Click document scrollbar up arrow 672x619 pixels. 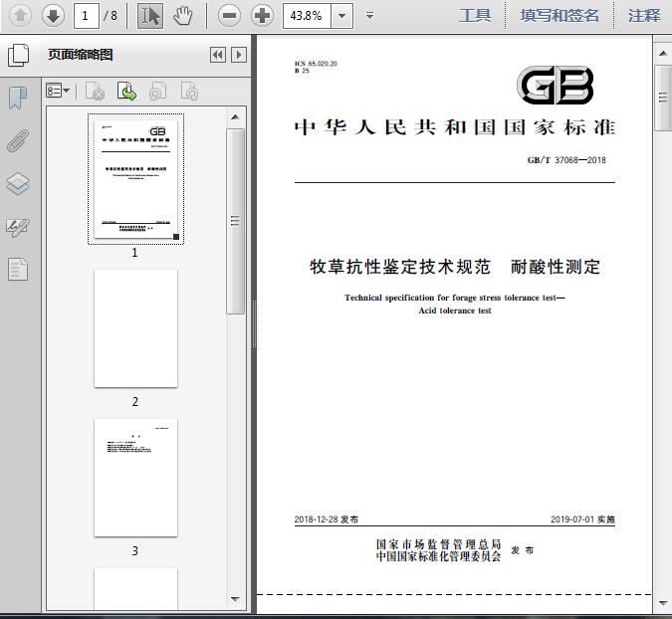click(663, 54)
